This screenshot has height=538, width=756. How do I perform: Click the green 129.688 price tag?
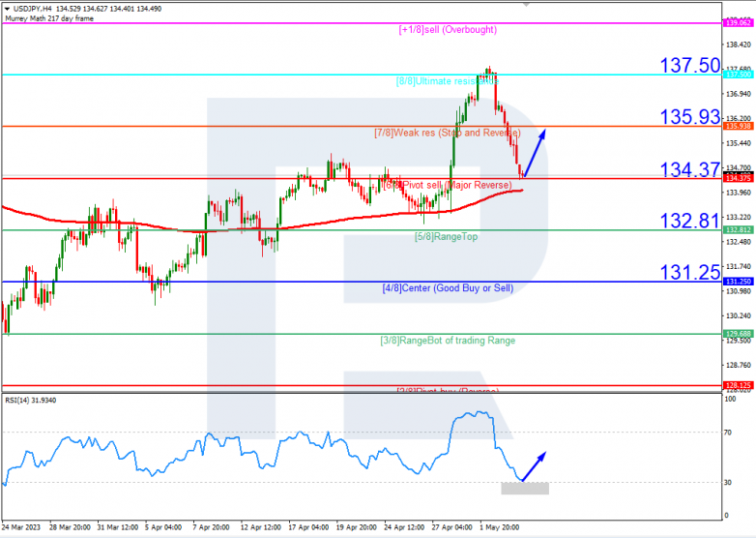click(x=738, y=334)
